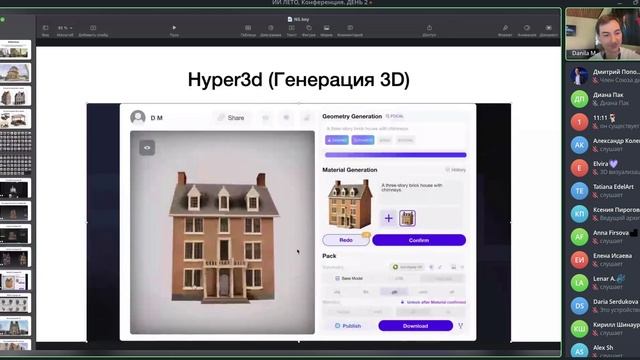Click the large material house preview image

350,204
